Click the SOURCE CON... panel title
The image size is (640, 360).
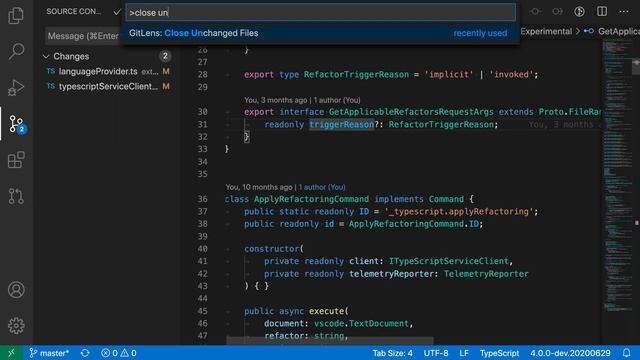74,11
